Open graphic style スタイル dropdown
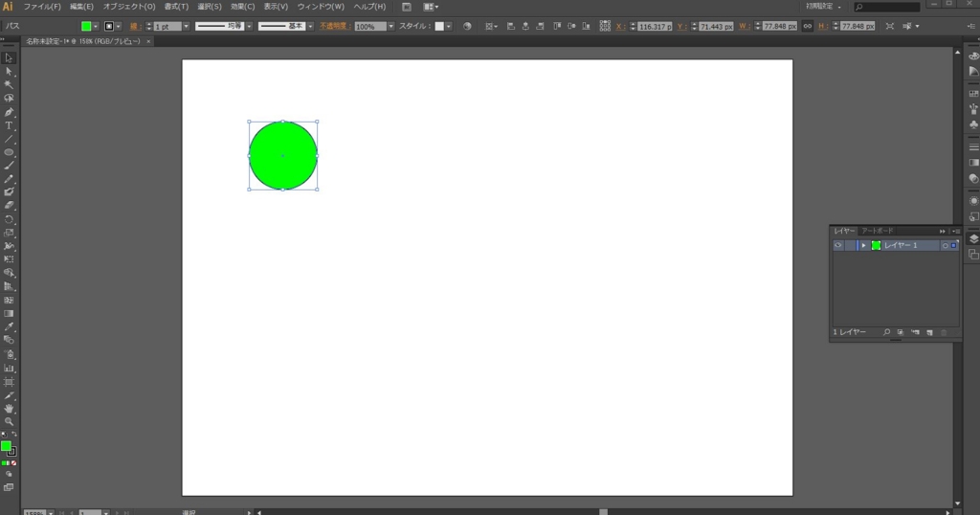 pyautogui.click(x=448, y=26)
